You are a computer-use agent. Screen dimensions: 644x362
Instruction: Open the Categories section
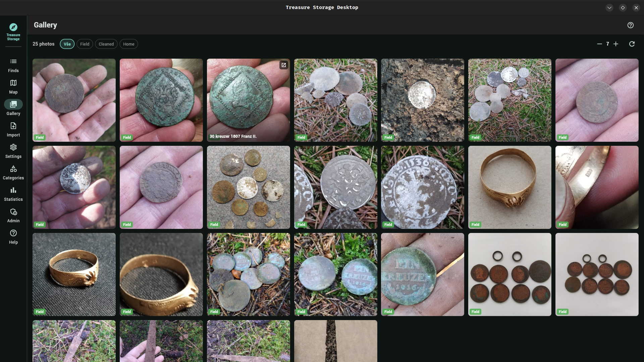(13, 173)
